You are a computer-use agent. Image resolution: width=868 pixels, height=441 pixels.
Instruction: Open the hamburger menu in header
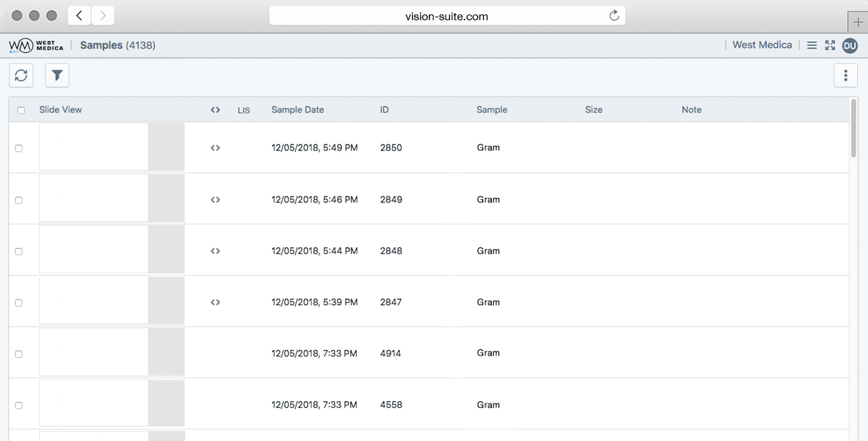[812, 46]
